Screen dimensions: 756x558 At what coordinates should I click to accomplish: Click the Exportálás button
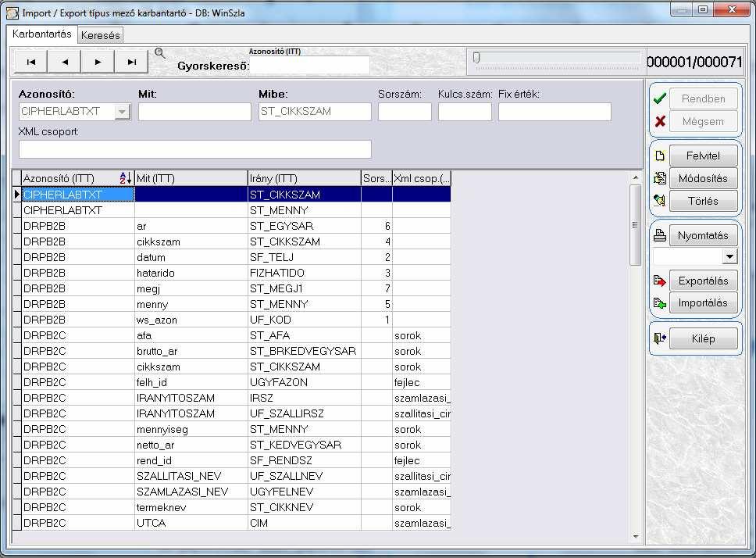pyautogui.click(x=704, y=281)
